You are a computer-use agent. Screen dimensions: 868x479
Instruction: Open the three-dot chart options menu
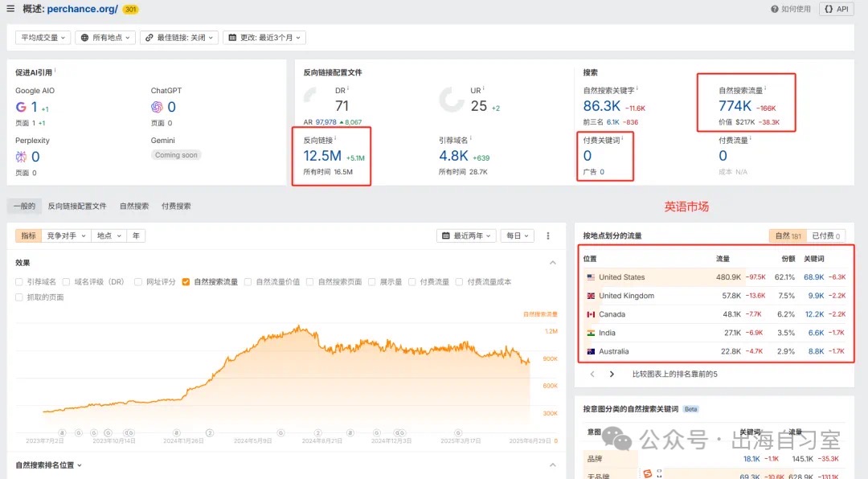click(x=548, y=236)
